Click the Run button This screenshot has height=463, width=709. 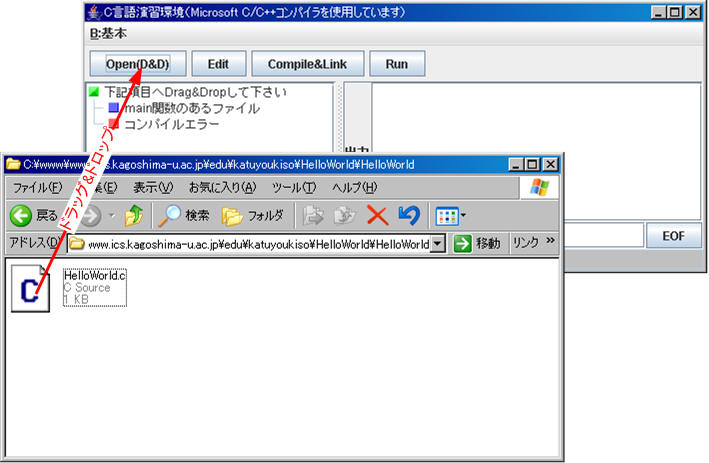pos(396,64)
